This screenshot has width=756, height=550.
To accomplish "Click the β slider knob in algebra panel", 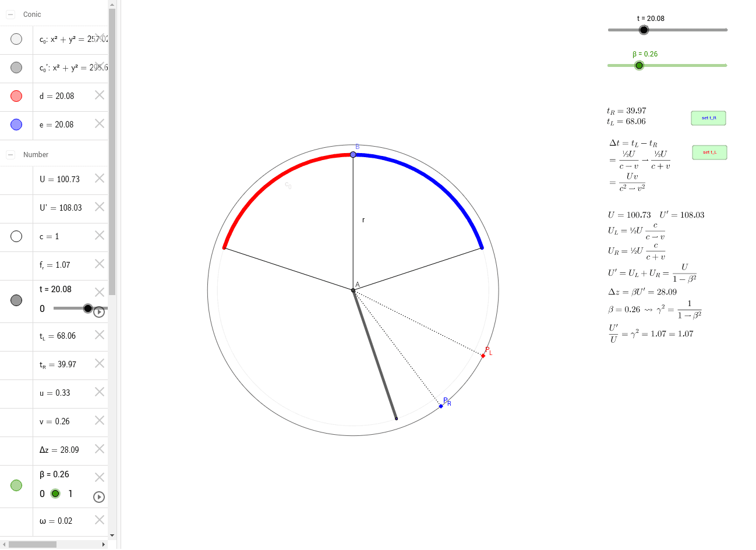I will tap(55, 494).
